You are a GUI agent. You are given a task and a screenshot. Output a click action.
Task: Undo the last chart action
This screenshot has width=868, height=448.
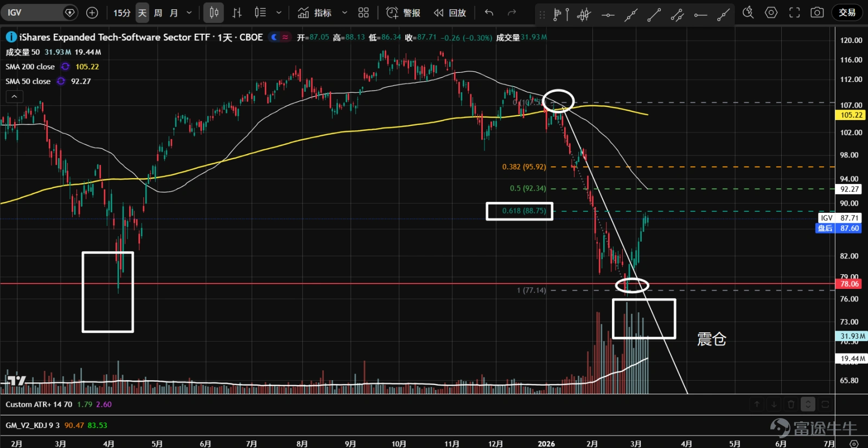pos(489,12)
